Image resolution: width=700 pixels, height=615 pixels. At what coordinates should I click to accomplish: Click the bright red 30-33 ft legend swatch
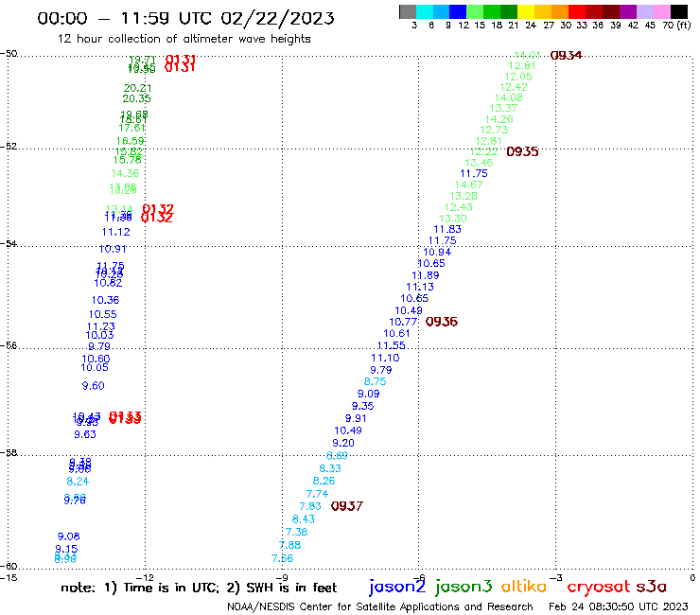tap(577, 11)
